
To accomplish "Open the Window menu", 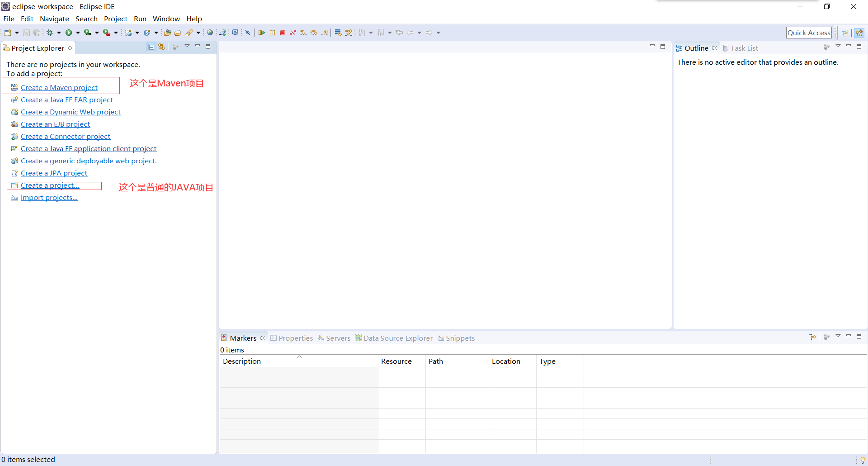I will tap(166, 19).
